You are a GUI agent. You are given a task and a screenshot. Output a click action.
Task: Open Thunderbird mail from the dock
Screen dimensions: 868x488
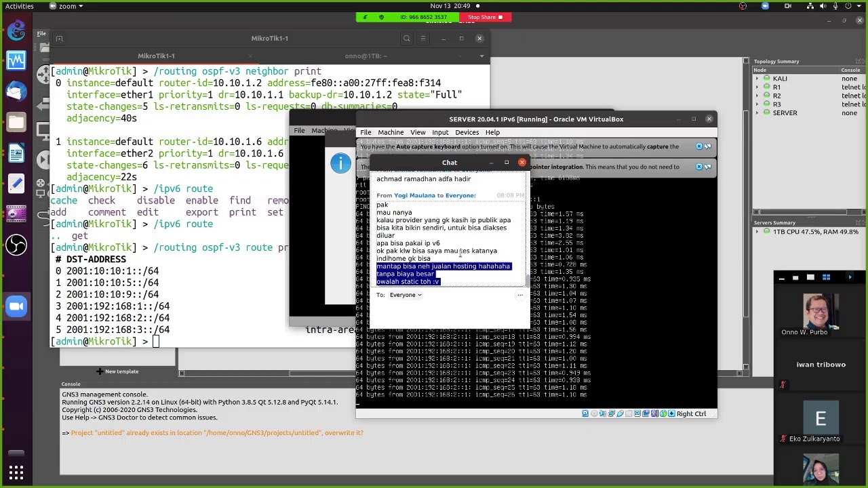point(16,91)
